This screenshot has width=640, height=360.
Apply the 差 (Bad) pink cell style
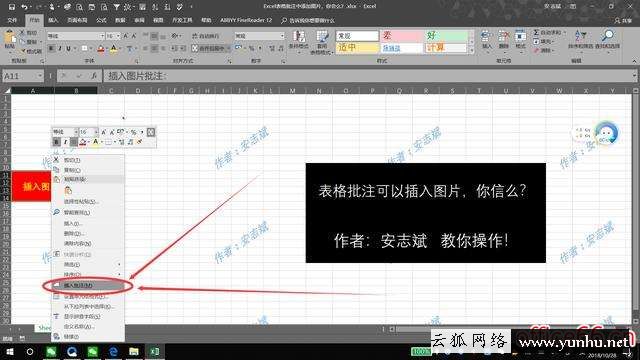[x=401, y=36]
